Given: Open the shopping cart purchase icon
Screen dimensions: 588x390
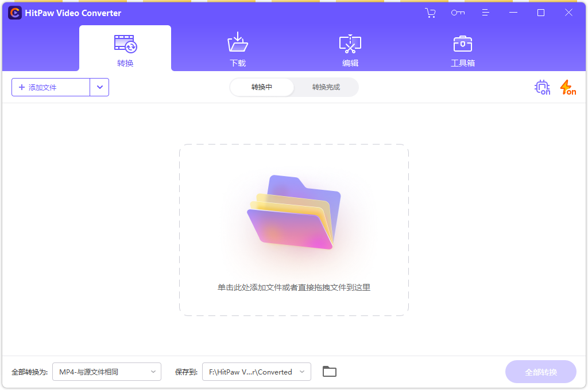Looking at the screenshot, I should [430, 13].
